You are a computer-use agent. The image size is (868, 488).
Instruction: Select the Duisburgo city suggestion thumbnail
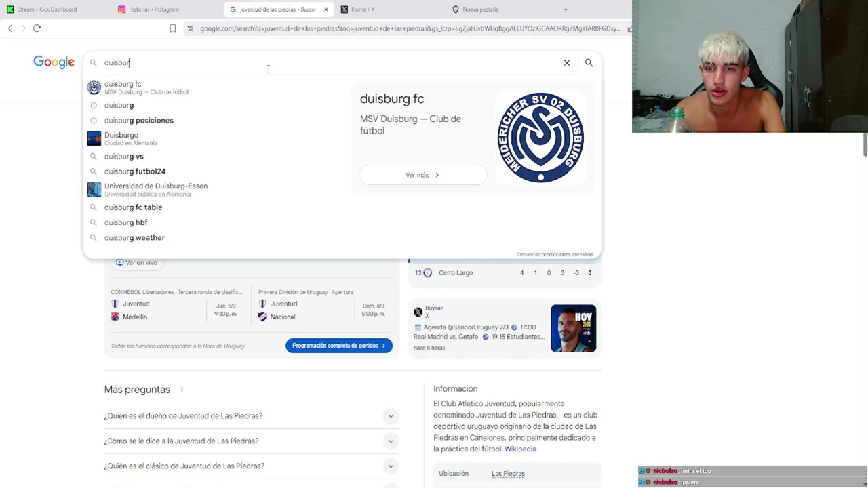(x=94, y=138)
